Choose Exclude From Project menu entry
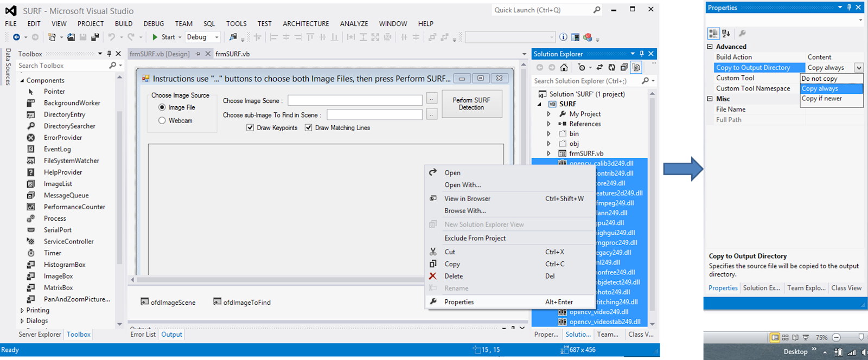Screen dimensions: 868x360 tap(509, 238)
